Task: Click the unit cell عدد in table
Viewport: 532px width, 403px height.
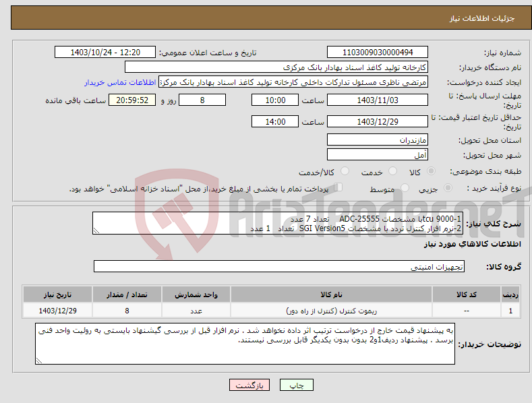Action: click(x=196, y=311)
